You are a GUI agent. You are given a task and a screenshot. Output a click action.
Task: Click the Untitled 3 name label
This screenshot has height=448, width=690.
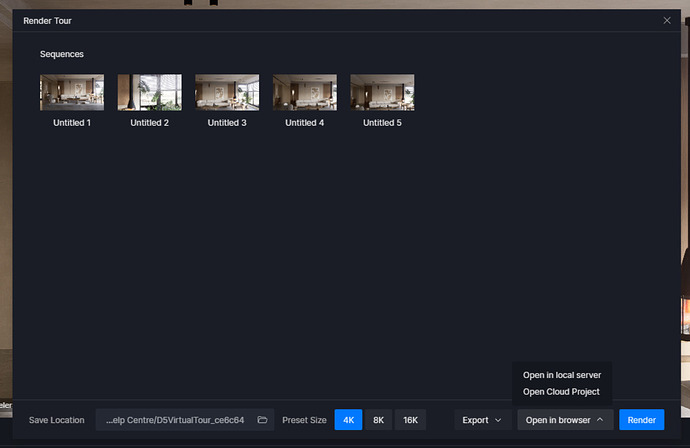point(227,123)
